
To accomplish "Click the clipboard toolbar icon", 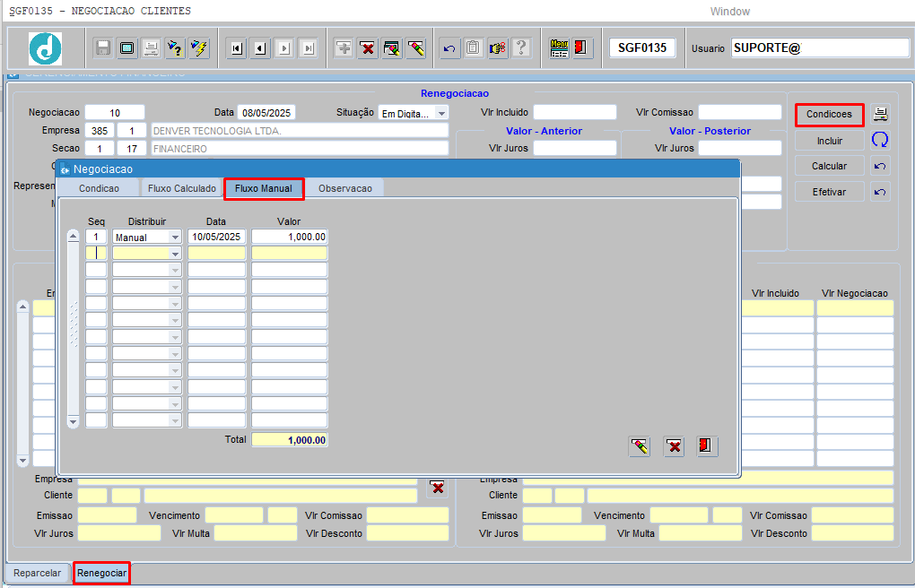I will point(474,48).
